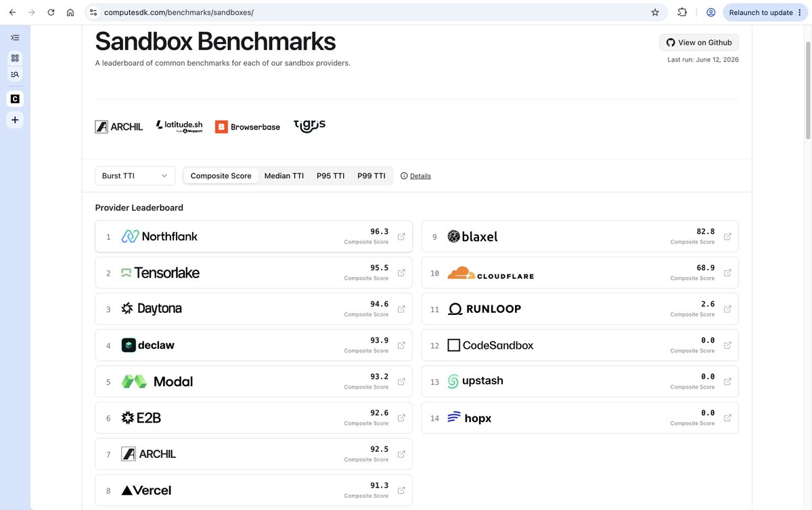Click the 68.9 composite score value
Image resolution: width=812 pixels, height=510 pixels.
click(x=706, y=268)
